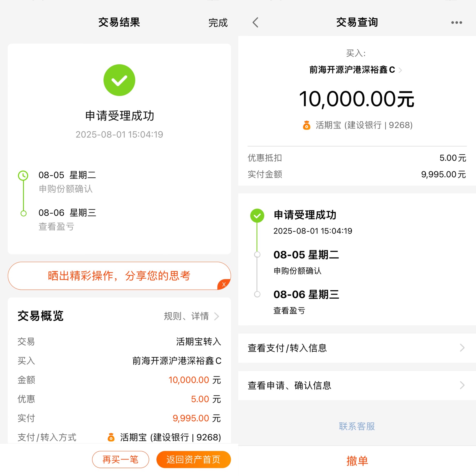
Task: Click the 优惠抵扣 5.00元 value
Action: pyautogui.click(x=453, y=158)
